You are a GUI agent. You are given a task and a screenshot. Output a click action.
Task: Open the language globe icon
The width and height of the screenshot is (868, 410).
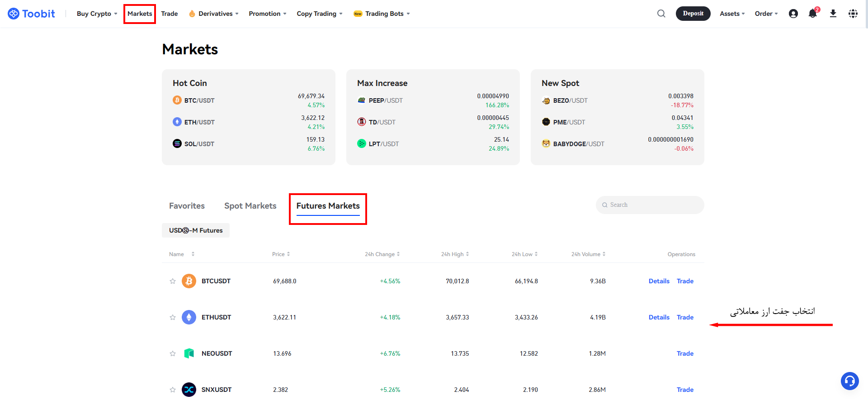pos(853,14)
